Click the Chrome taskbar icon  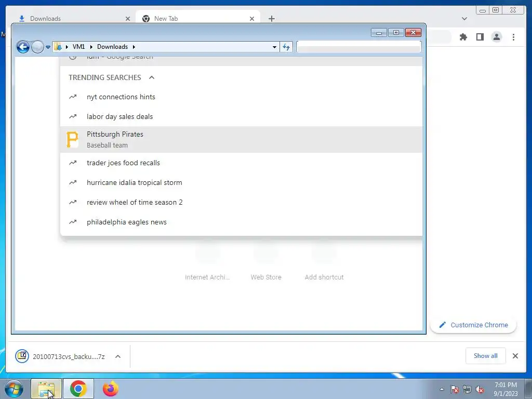78,389
